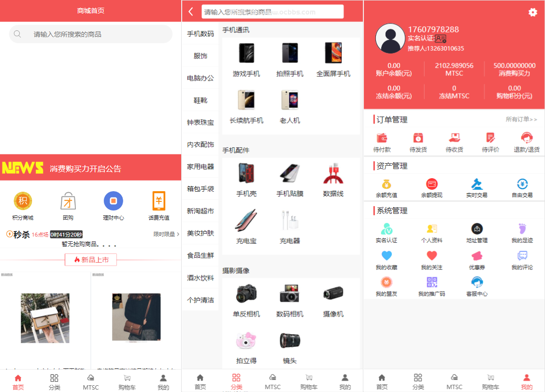Open white handbag product thumbnail

click(x=45, y=318)
